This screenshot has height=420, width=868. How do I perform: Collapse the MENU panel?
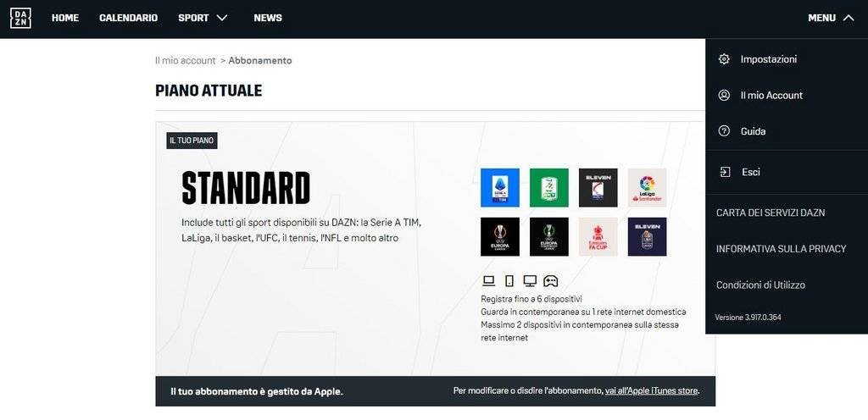point(831,19)
